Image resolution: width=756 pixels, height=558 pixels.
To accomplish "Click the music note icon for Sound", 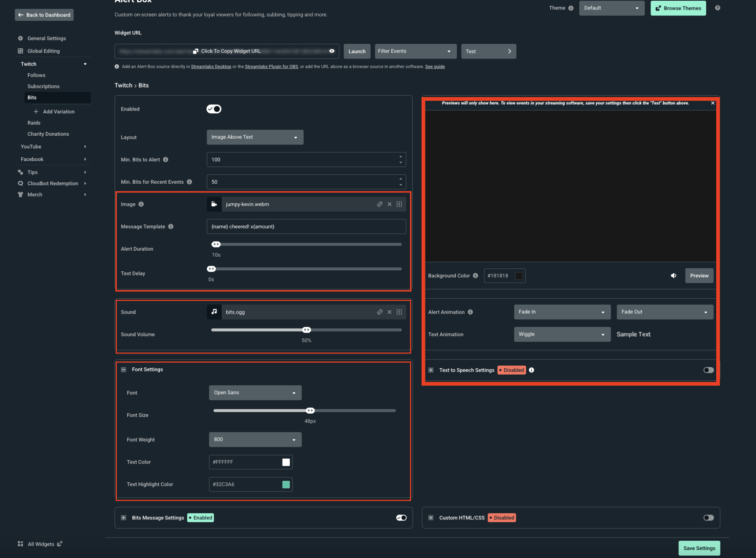I will click(214, 312).
